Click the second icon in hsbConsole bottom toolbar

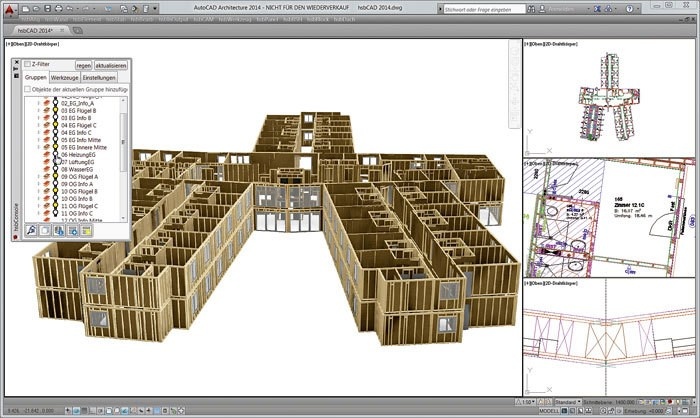pyautogui.click(x=46, y=230)
